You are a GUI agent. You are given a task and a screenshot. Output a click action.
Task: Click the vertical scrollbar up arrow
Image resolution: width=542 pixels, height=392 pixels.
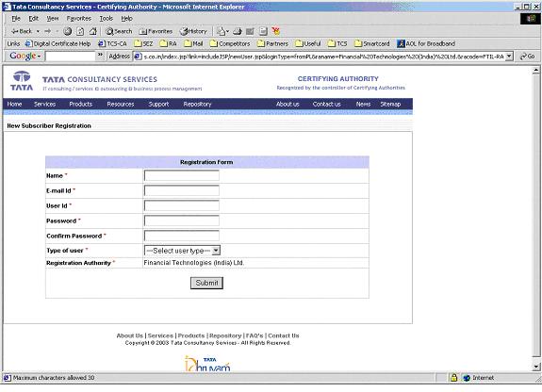pyautogui.click(x=535, y=70)
